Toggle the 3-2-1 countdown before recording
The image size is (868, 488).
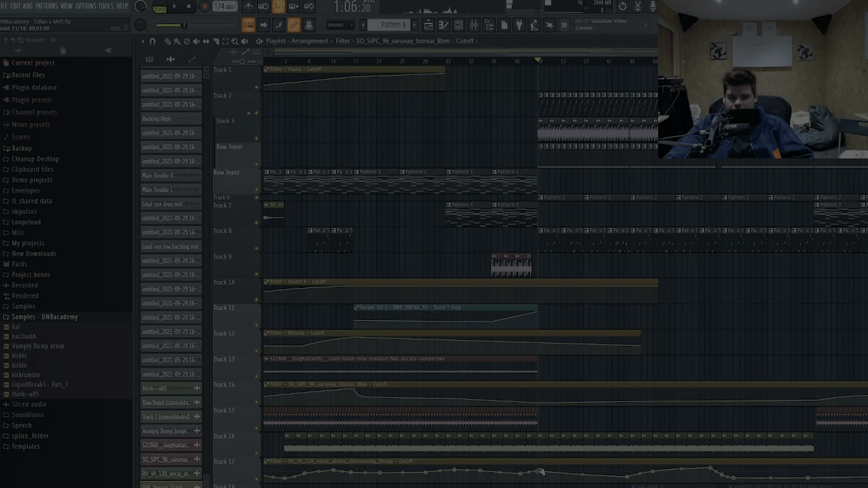tap(278, 6)
